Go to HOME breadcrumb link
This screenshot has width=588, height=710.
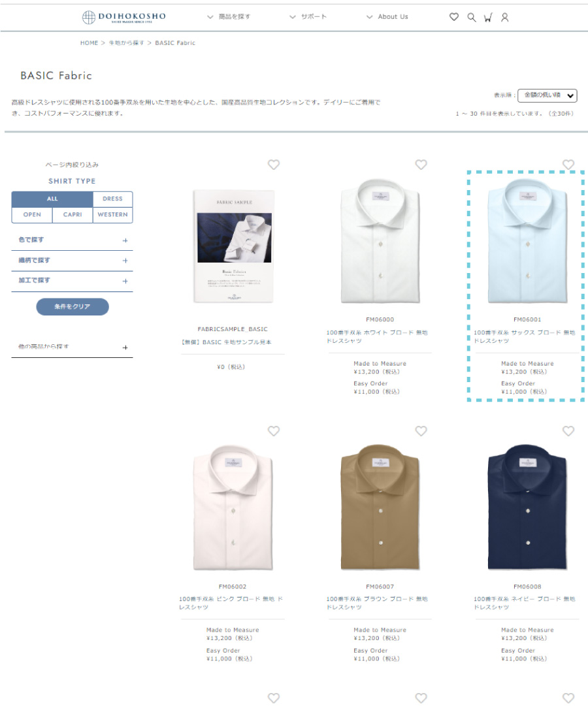pyautogui.click(x=89, y=43)
